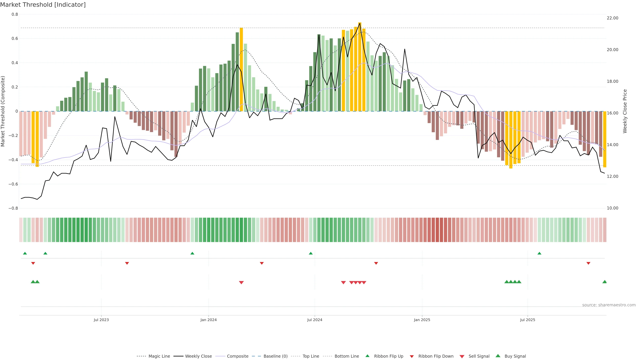
Task: Click the Ribbon Flip Up legend triangle icon
Action: tap(367, 356)
